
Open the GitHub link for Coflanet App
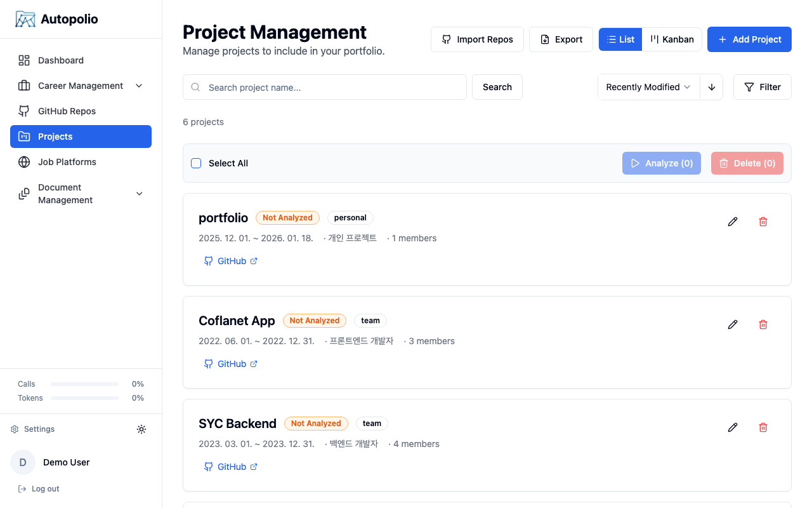[x=231, y=363]
